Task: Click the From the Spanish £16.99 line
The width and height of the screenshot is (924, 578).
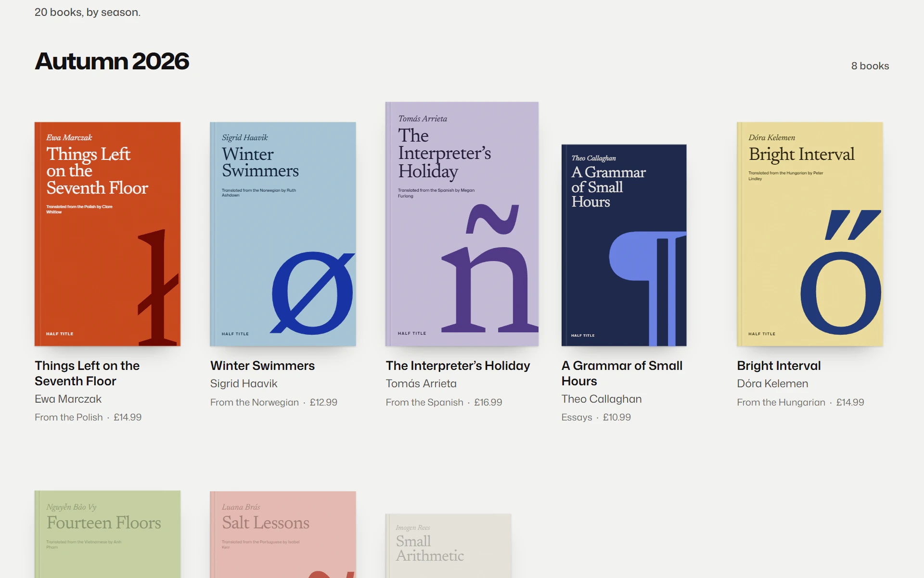Action: click(x=444, y=402)
